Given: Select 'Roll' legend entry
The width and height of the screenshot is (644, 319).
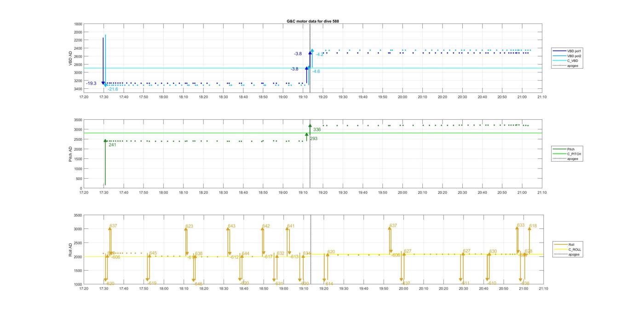Looking at the screenshot, I should tap(571, 244).
